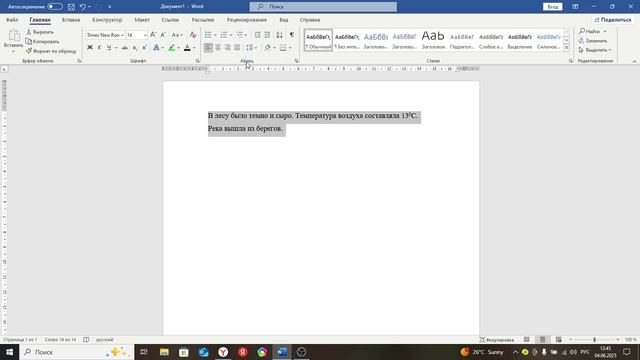Screen dimensions: 640x360
Task: Apply text highlight color
Action: pos(172,48)
